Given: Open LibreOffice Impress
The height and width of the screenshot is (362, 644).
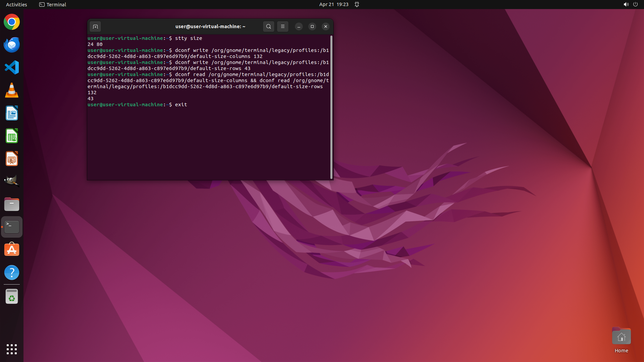Looking at the screenshot, I should tap(12, 159).
